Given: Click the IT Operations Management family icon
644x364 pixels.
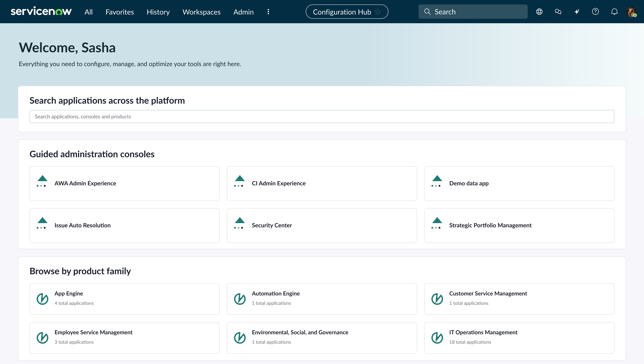Looking at the screenshot, I should [437, 338].
